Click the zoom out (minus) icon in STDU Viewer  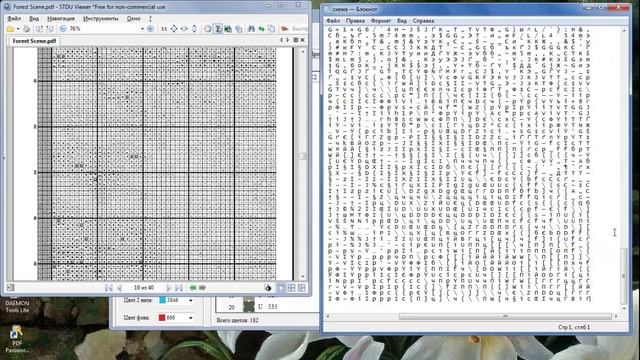coord(63,29)
